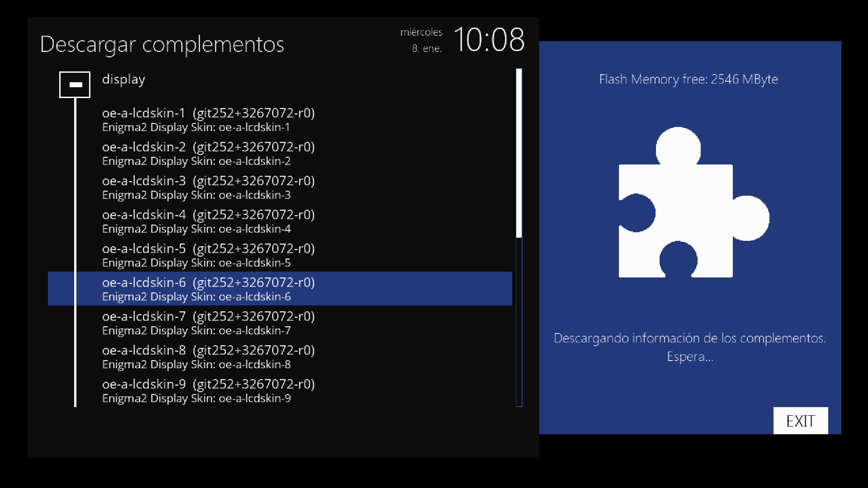Screen dimensions: 868x488
Task: Click the display category label
Action: [x=123, y=80]
